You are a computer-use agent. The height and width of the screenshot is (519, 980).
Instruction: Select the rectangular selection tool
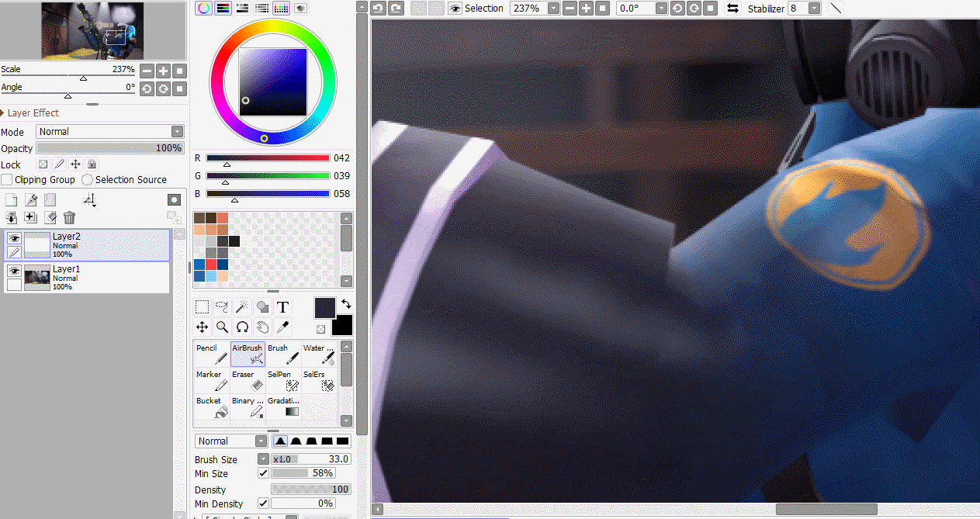(x=202, y=306)
